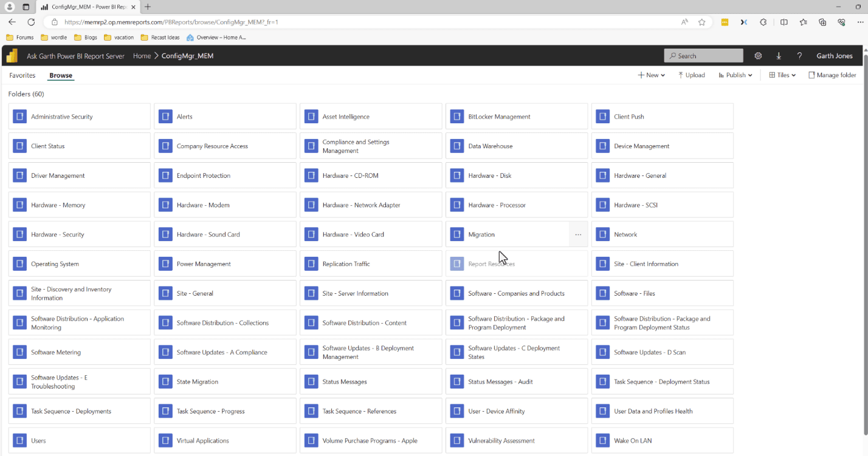This screenshot has width=868, height=456.
Task: Open settings gear in Report Server header
Action: point(758,56)
